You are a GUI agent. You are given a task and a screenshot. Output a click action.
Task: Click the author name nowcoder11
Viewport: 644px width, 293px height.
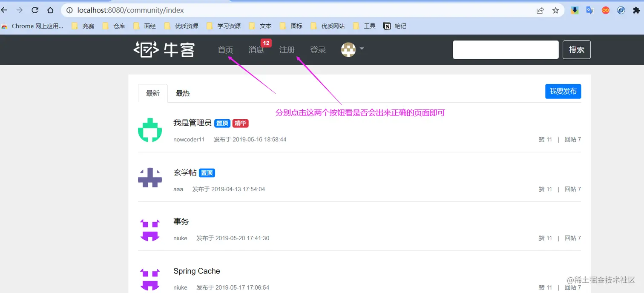point(189,140)
